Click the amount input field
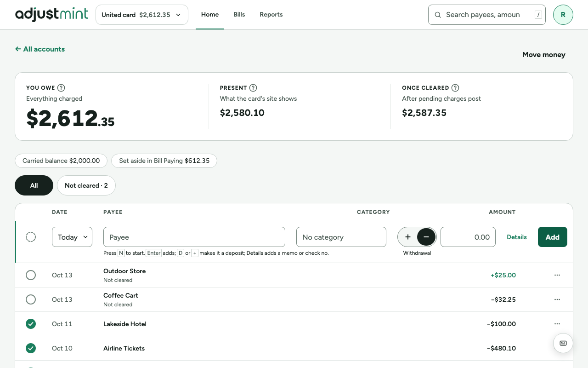588x368 pixels. pyautogui.click(x=468, y=237)
